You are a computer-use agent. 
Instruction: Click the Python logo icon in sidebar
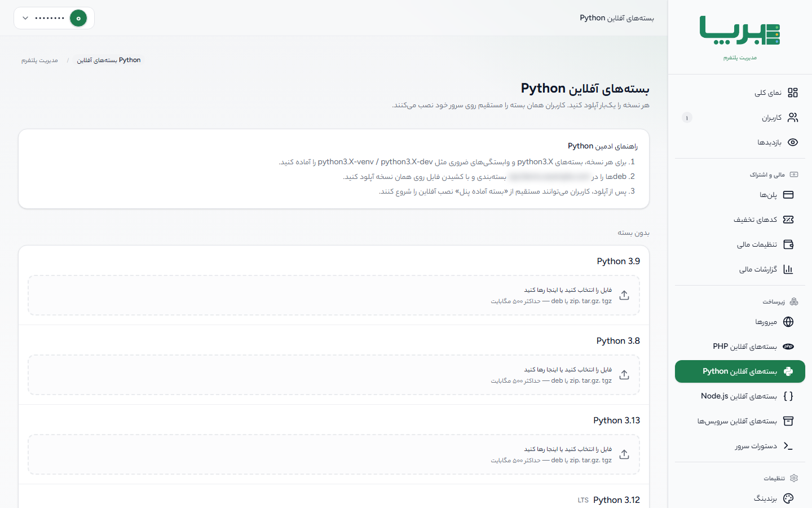coord(788,371)
